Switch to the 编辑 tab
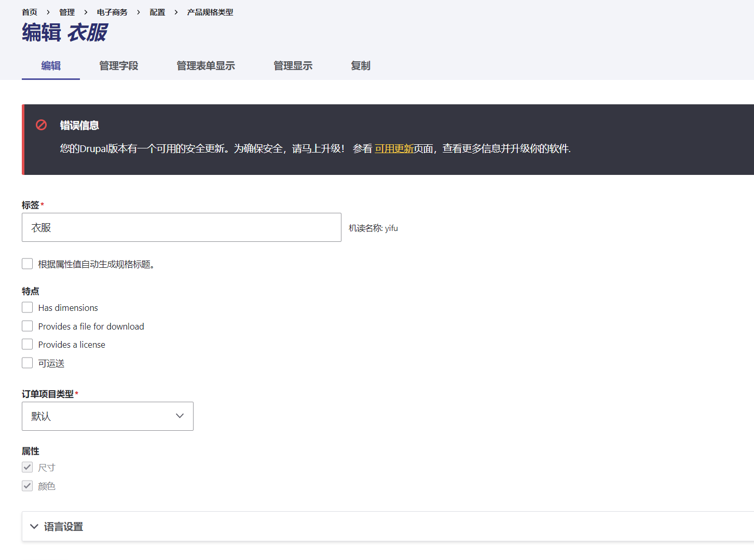Viewport: 754px width, 560px height. 51,66
